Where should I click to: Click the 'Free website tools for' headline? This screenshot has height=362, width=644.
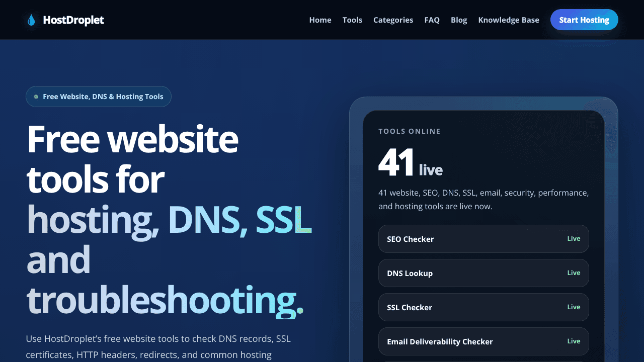tap(132, 159)
